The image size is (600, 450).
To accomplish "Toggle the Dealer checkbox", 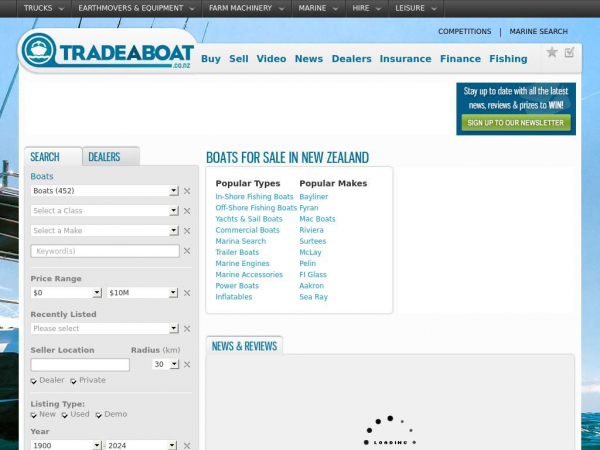I will coord(34,381).
